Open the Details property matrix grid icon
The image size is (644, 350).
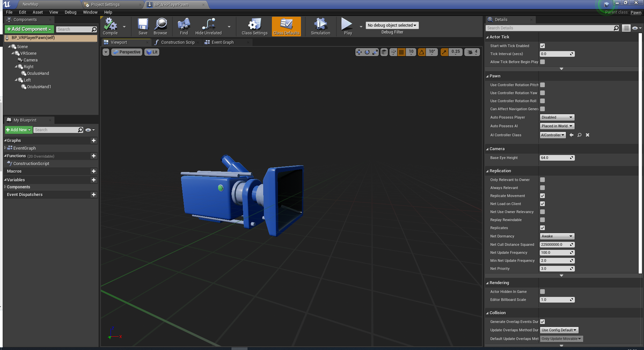click(626, 28)
